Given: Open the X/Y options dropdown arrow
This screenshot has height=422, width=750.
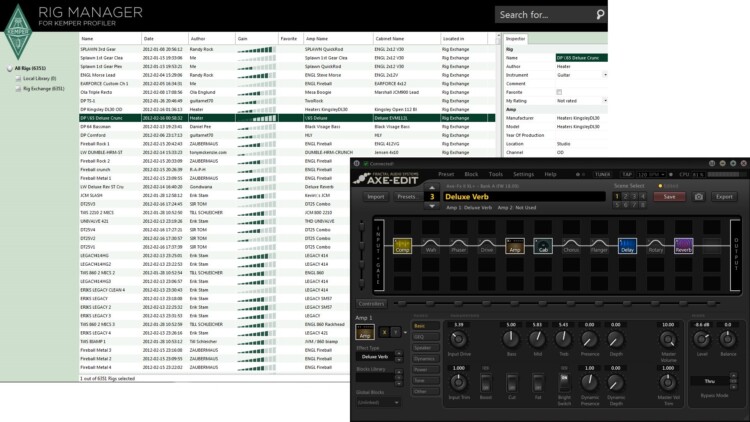Looking at the screenshot, I should (x=405, y=332).
